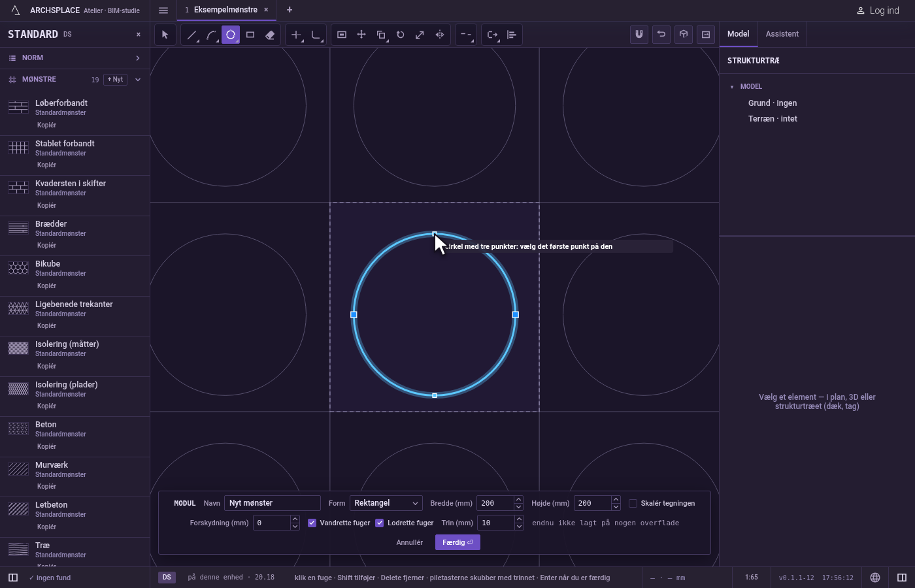Open the dashed line style dropdown
Screen dimensions: 915x588
(x=465, y=35)
